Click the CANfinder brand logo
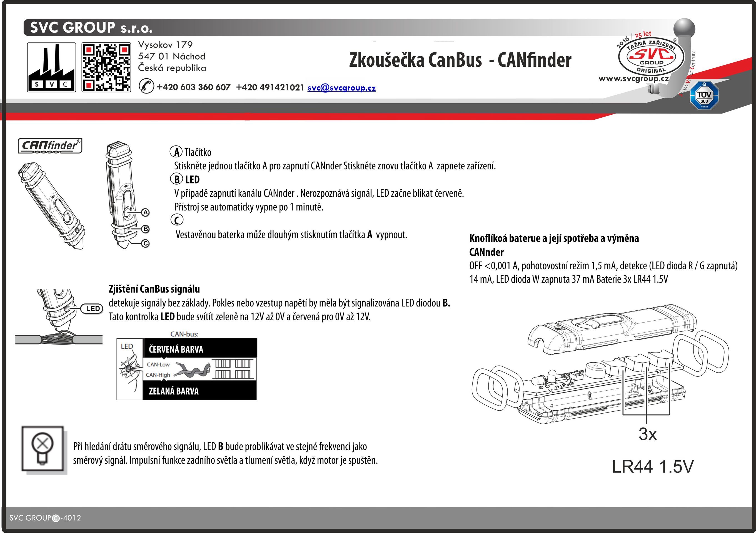 (x=50, y=146)
